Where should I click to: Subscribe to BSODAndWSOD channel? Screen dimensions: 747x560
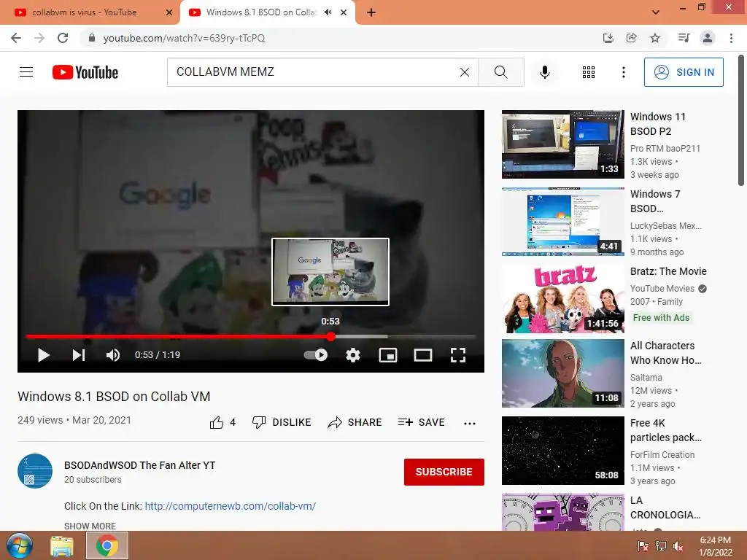444,472
